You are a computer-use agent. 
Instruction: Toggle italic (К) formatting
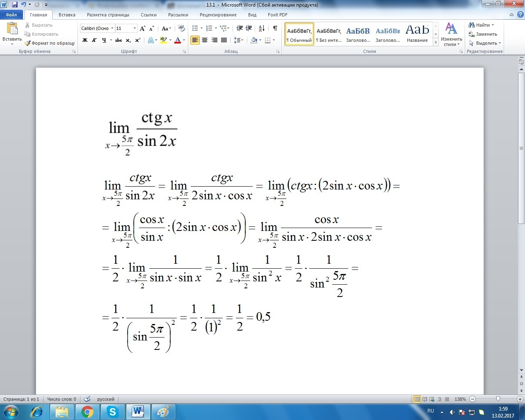click(94, 40)
